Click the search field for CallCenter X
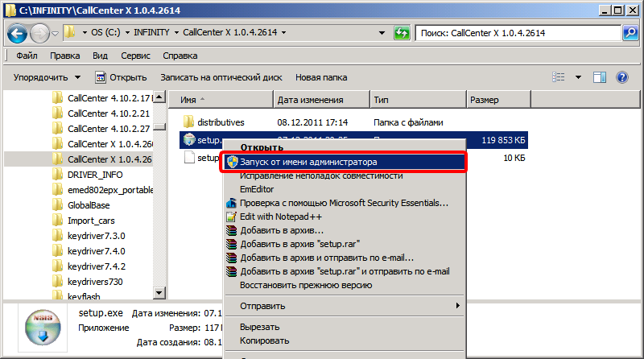 tap(518, 33)
